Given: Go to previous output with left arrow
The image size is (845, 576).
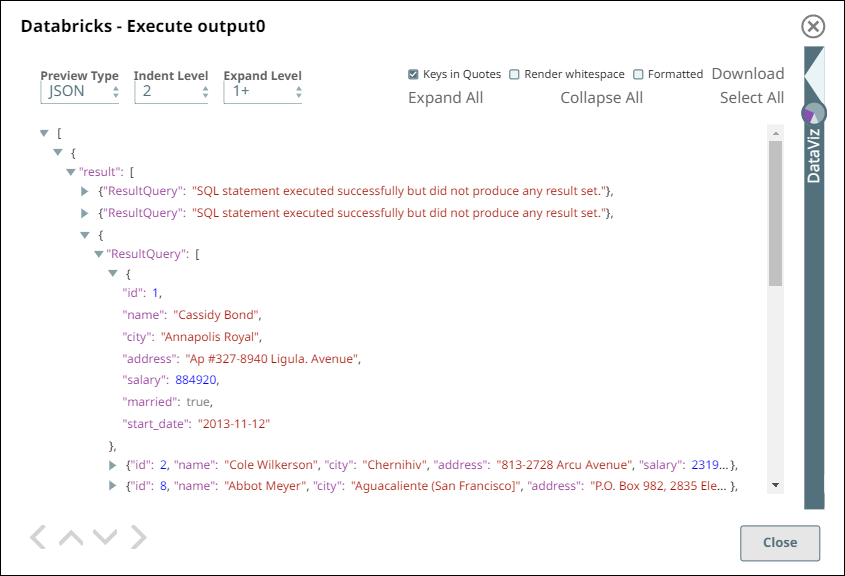Looking at the screenshot, I should [x=38, y=537].
